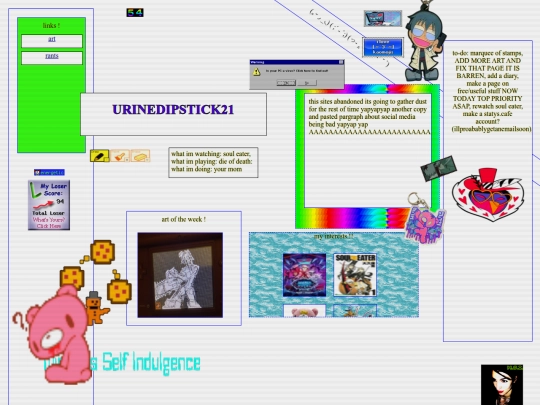Open the Soul Eater manga cover thumbnail

355,275
